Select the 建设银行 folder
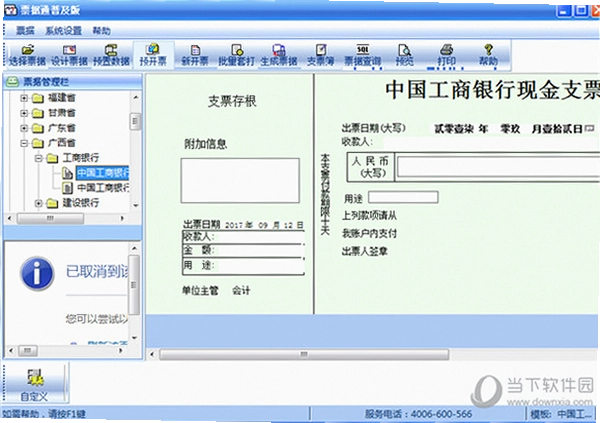 pos(81,203)
